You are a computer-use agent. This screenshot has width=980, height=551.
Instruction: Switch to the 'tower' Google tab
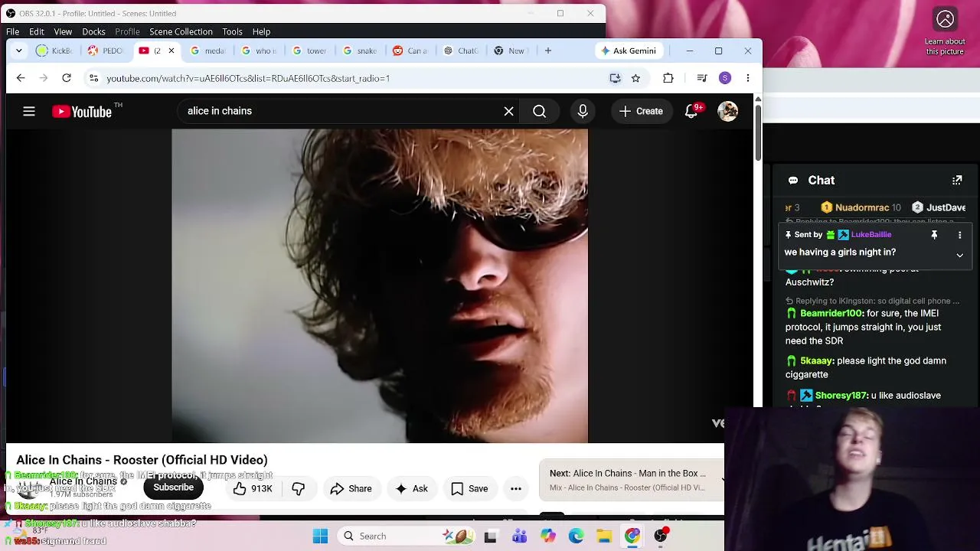click(309, 51)
